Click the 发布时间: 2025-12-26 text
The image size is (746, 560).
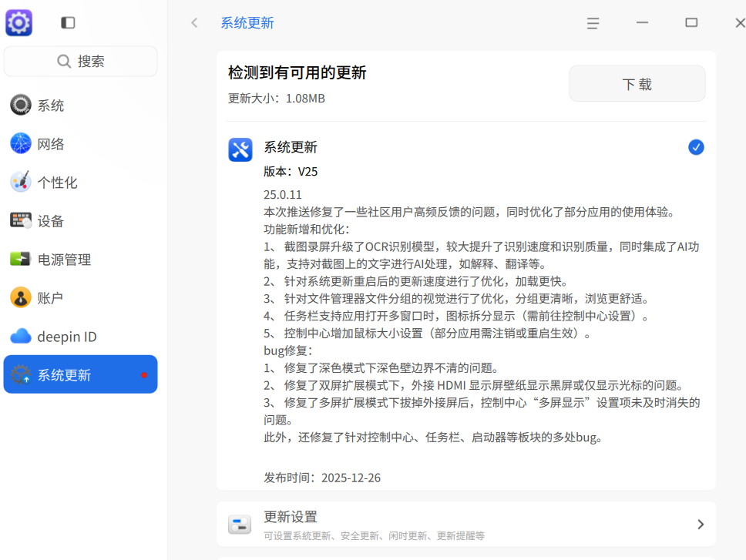tap(322, 478)
